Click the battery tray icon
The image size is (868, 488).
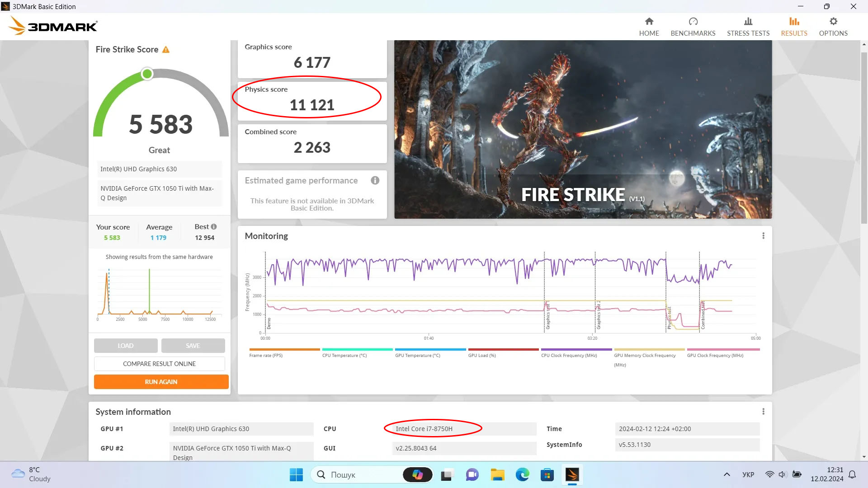coord(797,474)
